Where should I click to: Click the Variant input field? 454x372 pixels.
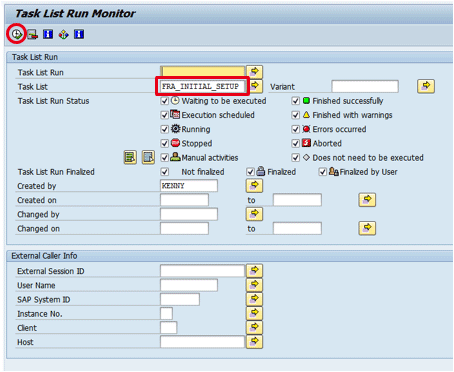365,87
